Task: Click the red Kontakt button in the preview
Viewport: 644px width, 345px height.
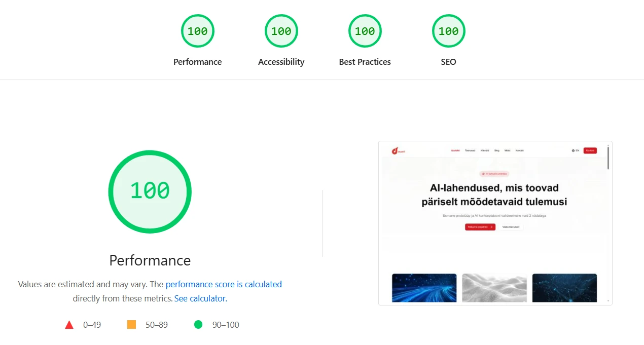Action: (590, 150)
